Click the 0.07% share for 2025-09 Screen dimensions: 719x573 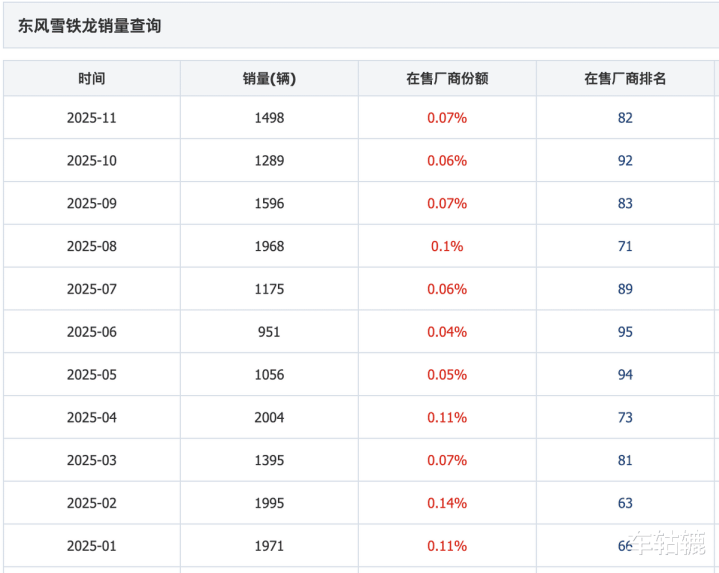click(x=447, y=203)
